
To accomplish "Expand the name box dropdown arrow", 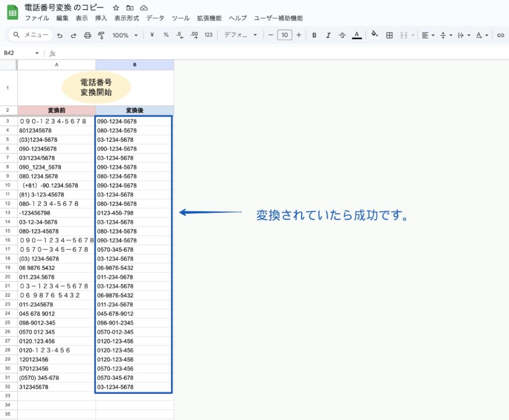I will [37, 53].
